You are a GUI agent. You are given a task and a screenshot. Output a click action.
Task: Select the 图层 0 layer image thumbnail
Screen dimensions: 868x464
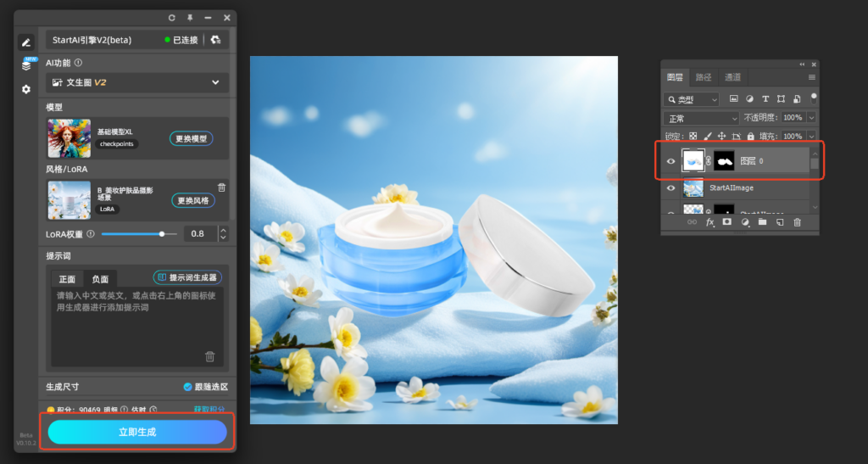click(693, 161)
